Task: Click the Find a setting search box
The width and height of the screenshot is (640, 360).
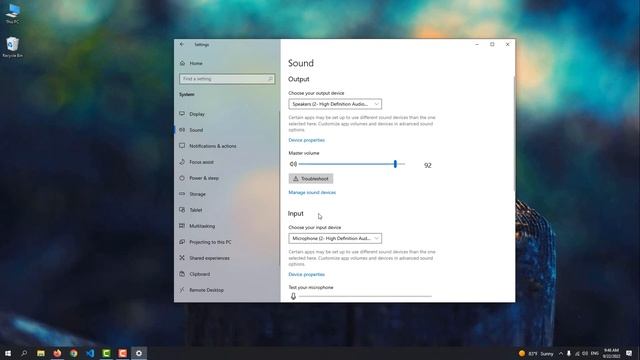Action: (227, 79)
